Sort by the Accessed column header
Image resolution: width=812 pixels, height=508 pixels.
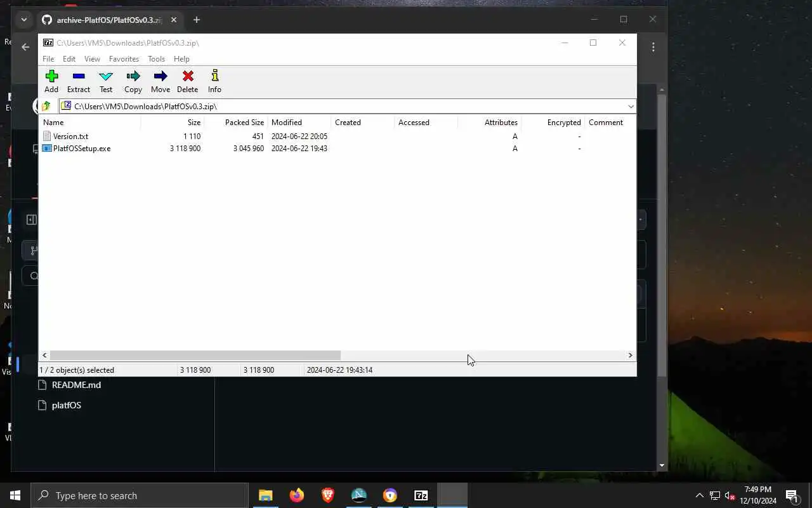pos(426,123)
